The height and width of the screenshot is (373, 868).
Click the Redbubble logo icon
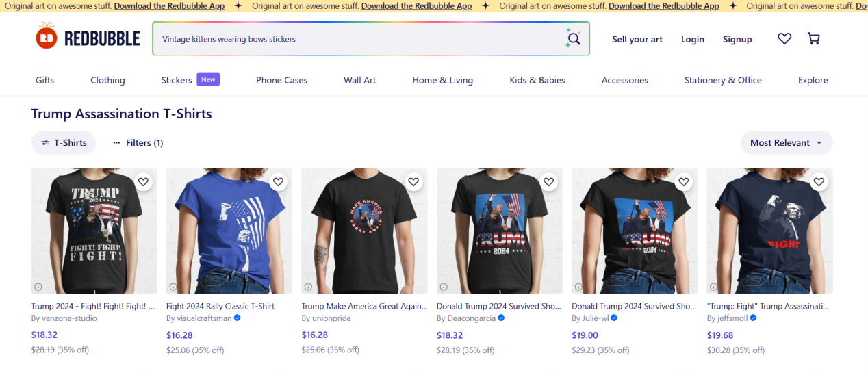pos(47,38)
